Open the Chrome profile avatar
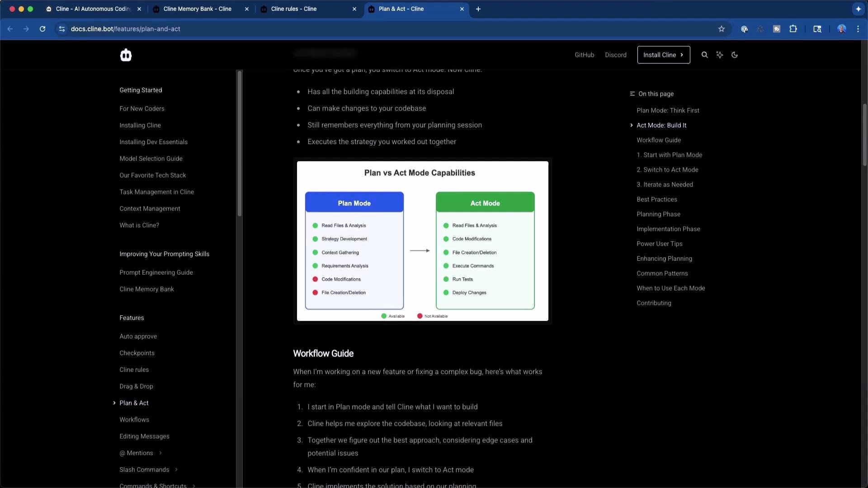The image size is (868, 488). point(842,29)
